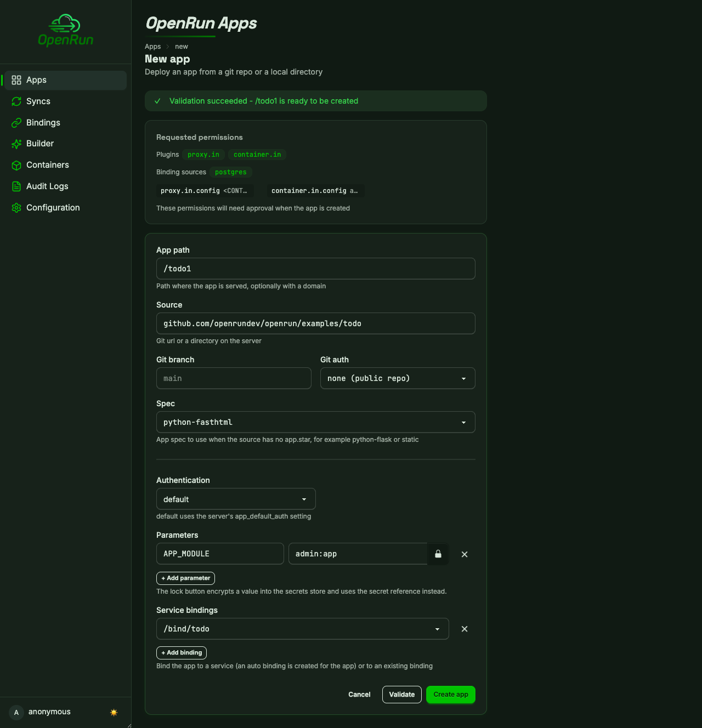Remove the /bind/todo service binding
Image resolution: width=702 pixels, height=728 pixels.
coord(465,629)
